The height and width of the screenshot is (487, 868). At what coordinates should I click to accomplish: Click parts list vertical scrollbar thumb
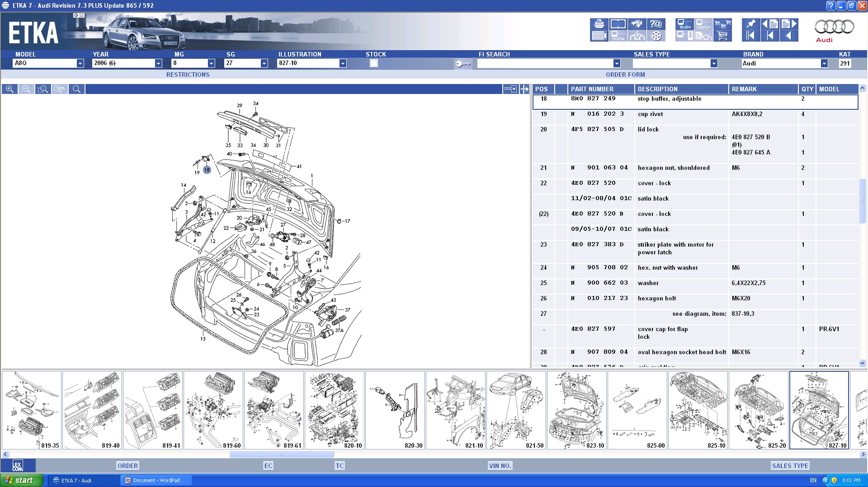(862, 201)
